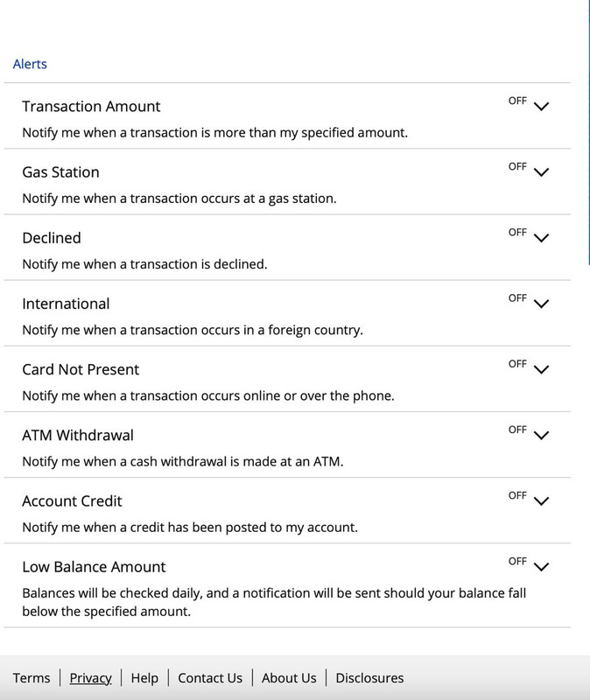Open the Terms footer link
Screen dimensions: 590x700
coord(32,678)
